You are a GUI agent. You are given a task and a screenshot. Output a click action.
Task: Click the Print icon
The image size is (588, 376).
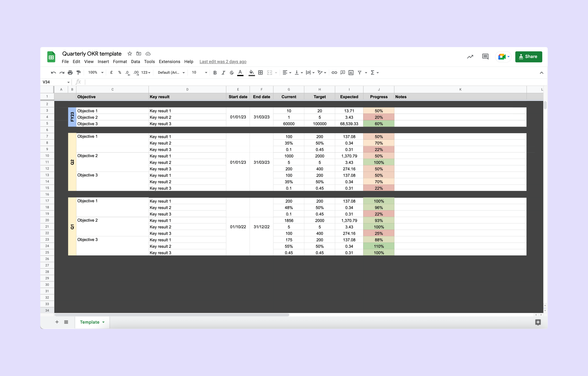click(x=70, y=73)
